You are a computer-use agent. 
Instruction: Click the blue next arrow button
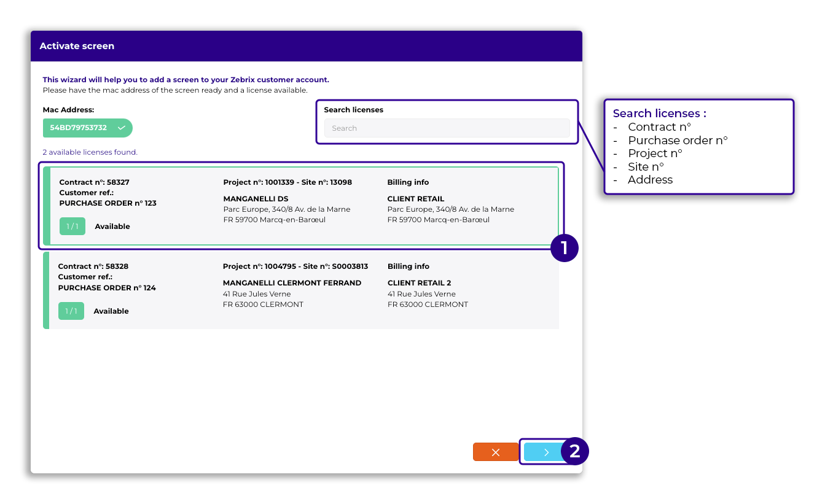pyautogui.click(x=545, y=452)
